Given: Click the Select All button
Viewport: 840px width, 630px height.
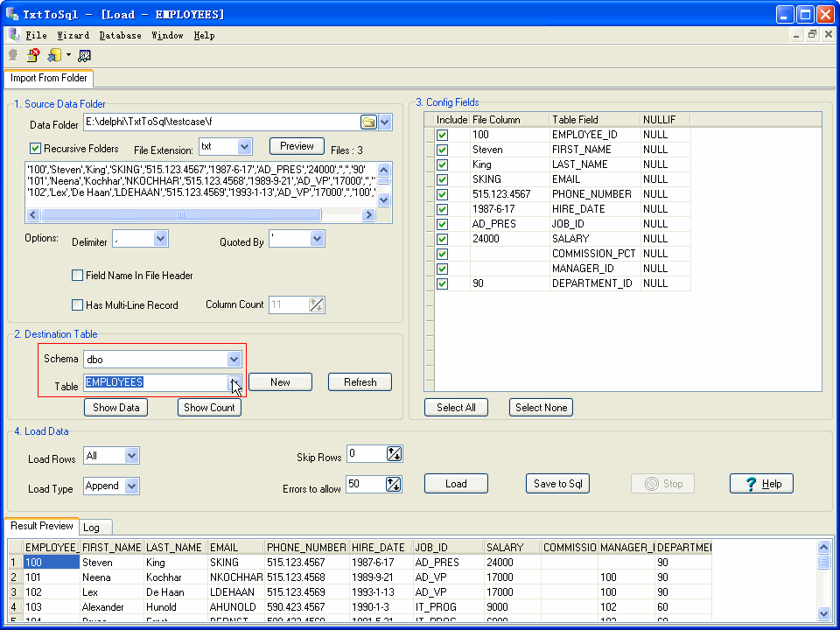Looking at the screenshot, I should pos(456,408).
